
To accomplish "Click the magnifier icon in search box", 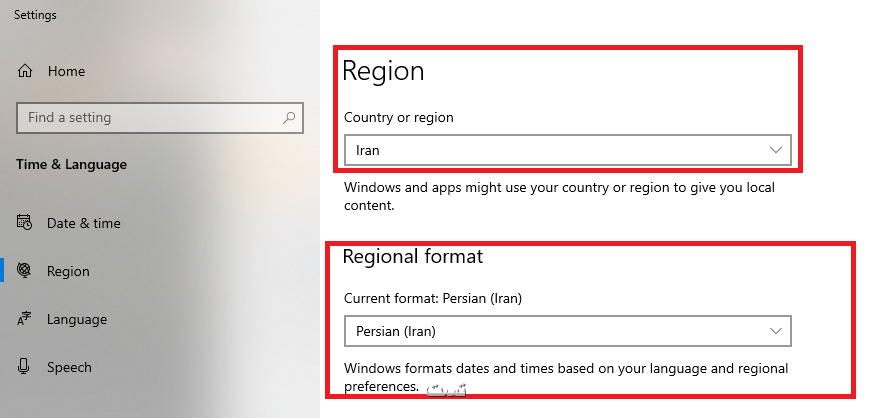I will (x=289, y=118).
